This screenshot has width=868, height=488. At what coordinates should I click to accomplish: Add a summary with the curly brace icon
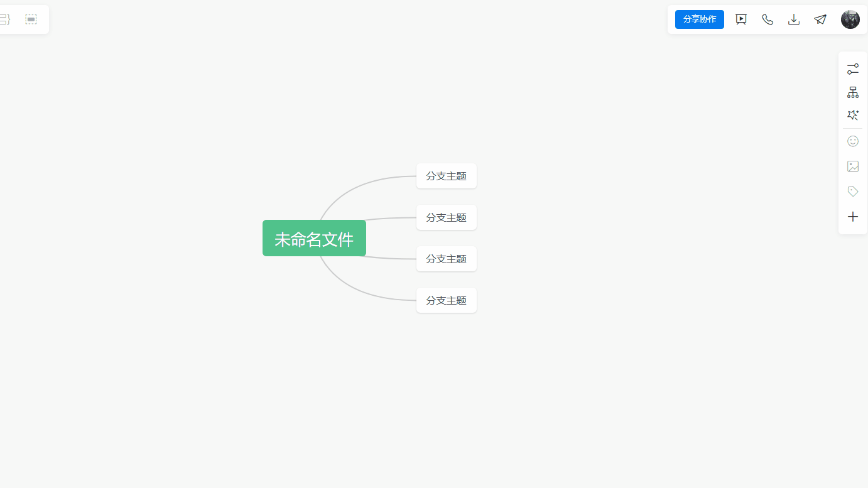[5, 19]
